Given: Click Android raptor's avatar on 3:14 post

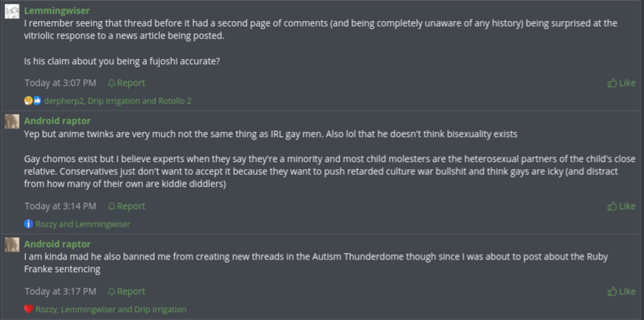Looking at the screenshot, I should coord(12,121).
